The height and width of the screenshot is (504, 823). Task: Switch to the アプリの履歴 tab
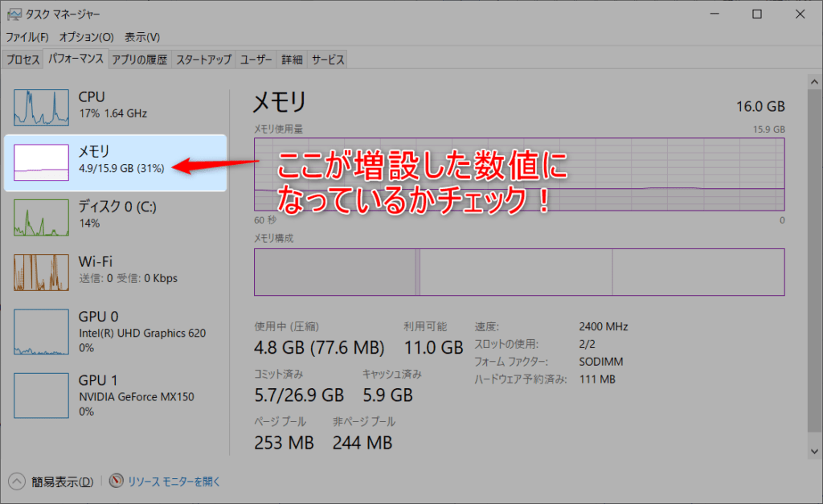140,59
